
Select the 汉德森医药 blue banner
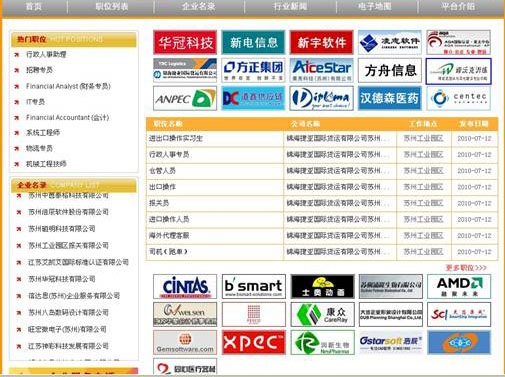[x=390, y=98]
